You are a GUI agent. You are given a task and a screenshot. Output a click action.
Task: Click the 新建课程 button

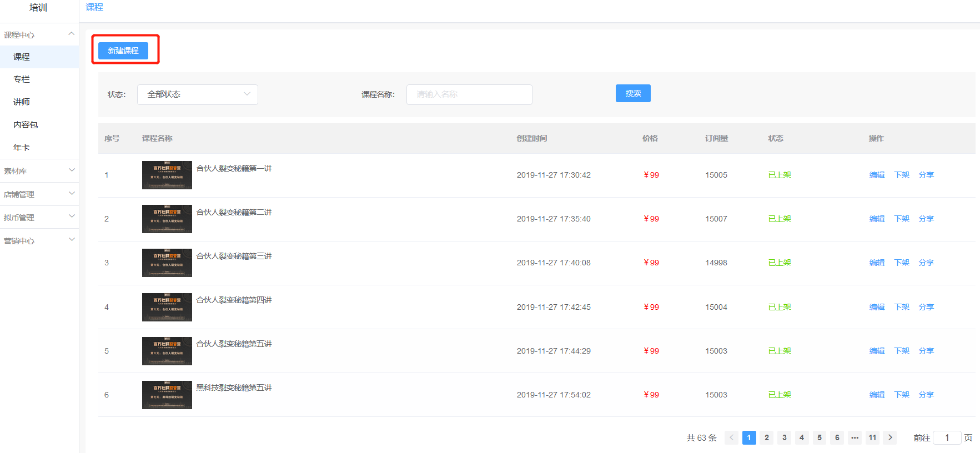(123, 51)
